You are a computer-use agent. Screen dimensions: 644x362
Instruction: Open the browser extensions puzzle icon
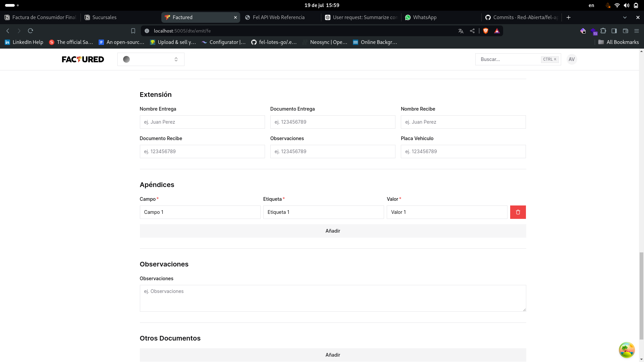click(x=603, y=31)
